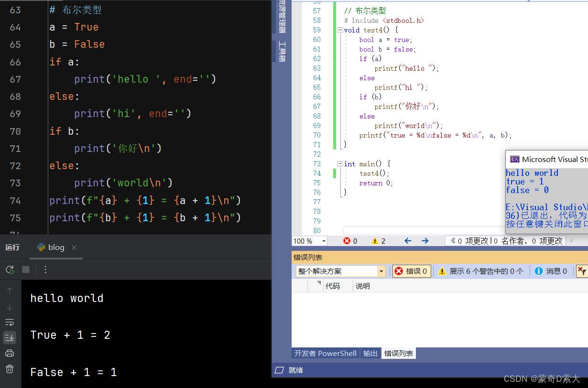Click the print output icon
588x388 pixels.
click(x=10, y=354)
